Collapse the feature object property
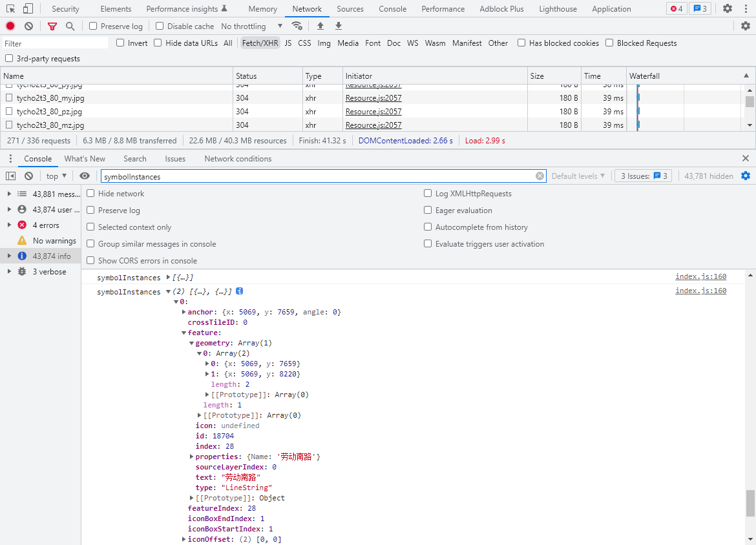 click(184, 333)
